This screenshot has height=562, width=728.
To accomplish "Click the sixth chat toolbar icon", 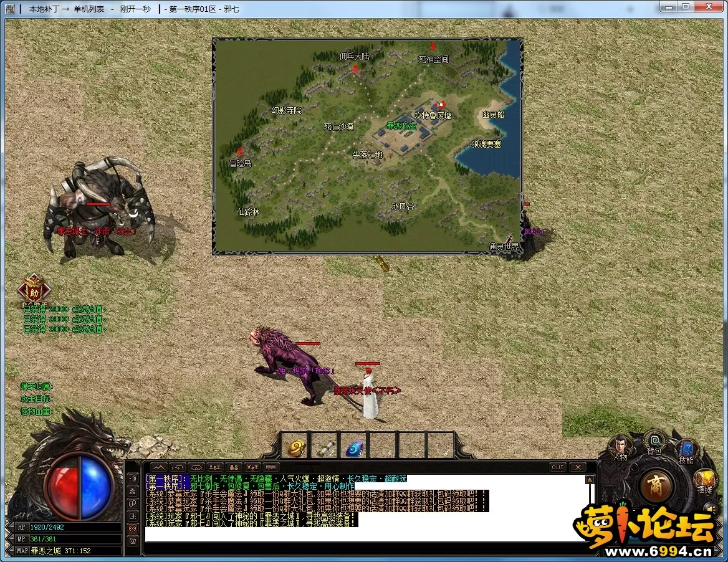I will (252, 467).
